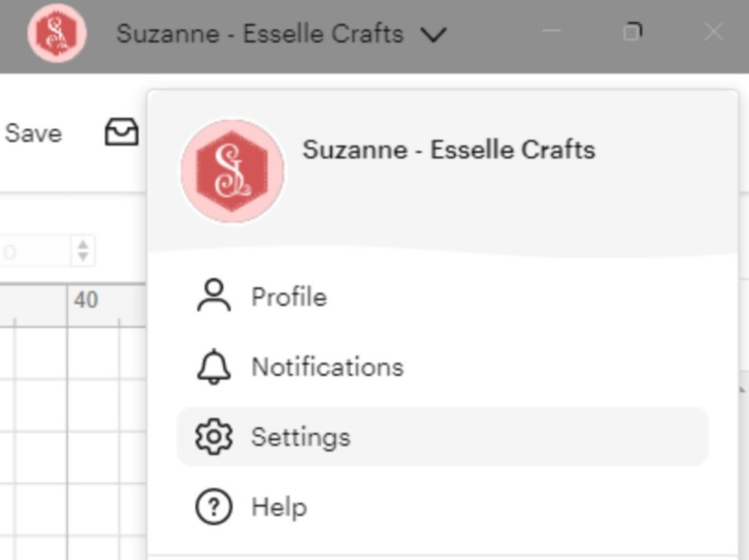
Task: Click the Help question-mark icon
Action: tap(212, 507)
